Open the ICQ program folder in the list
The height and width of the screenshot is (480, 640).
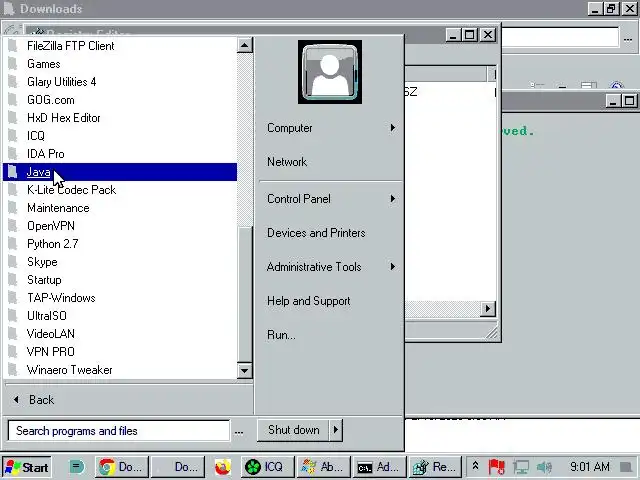pos(120,136)
